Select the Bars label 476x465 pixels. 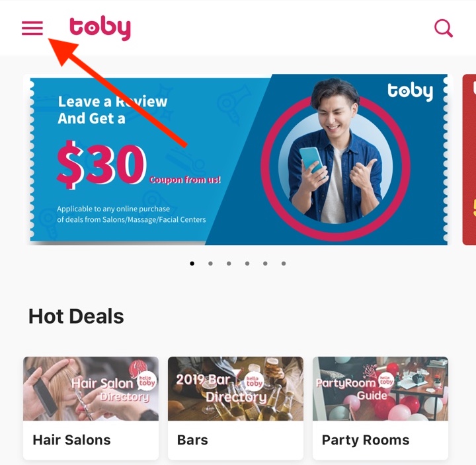coord(192,440)
